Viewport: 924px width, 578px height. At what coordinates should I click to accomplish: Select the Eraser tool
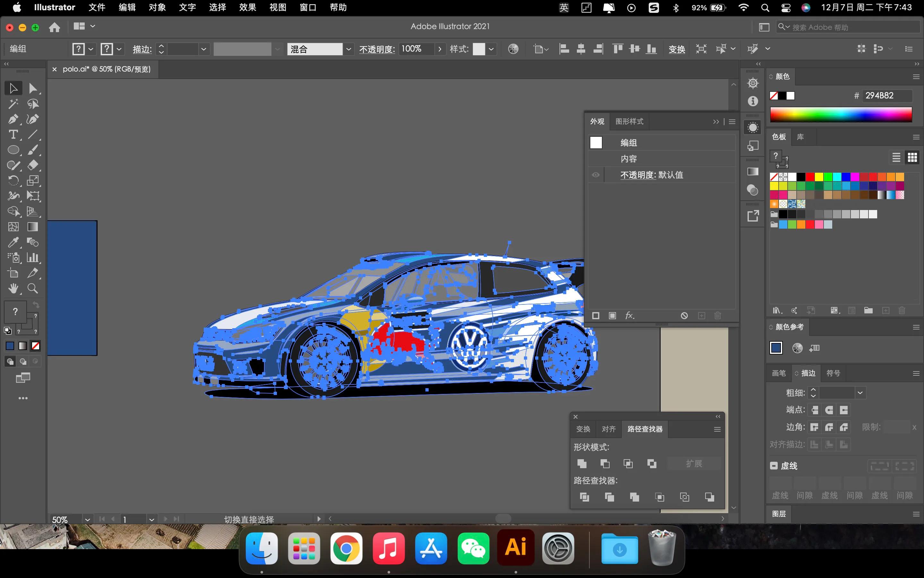coord(33,165)
